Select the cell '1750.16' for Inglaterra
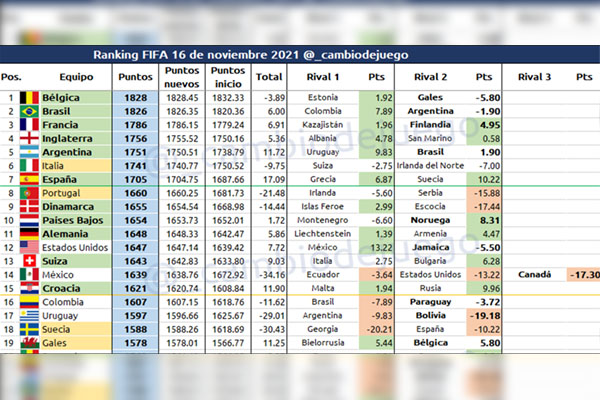Screen dimensions: 600x400 pyautogui.click(x=228, y=139)
